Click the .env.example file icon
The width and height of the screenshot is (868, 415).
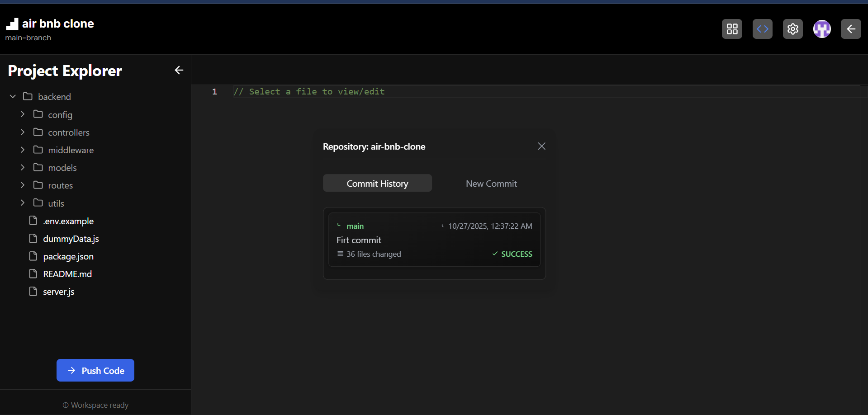(33, 220)
